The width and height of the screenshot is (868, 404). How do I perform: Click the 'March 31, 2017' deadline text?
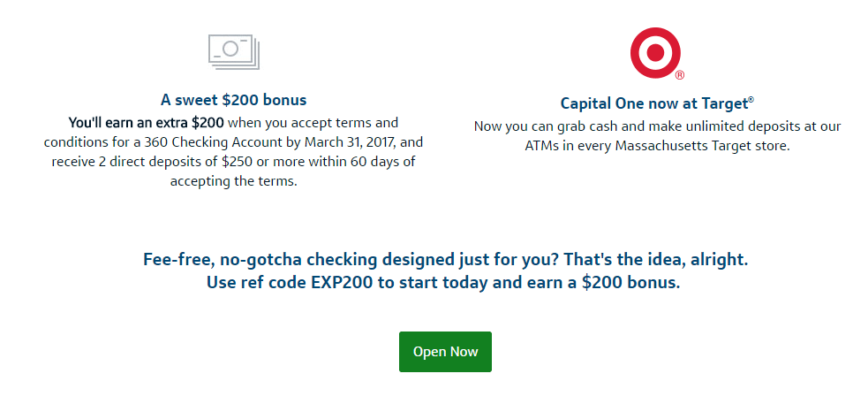pyautogui.click(x=349, y=141)
